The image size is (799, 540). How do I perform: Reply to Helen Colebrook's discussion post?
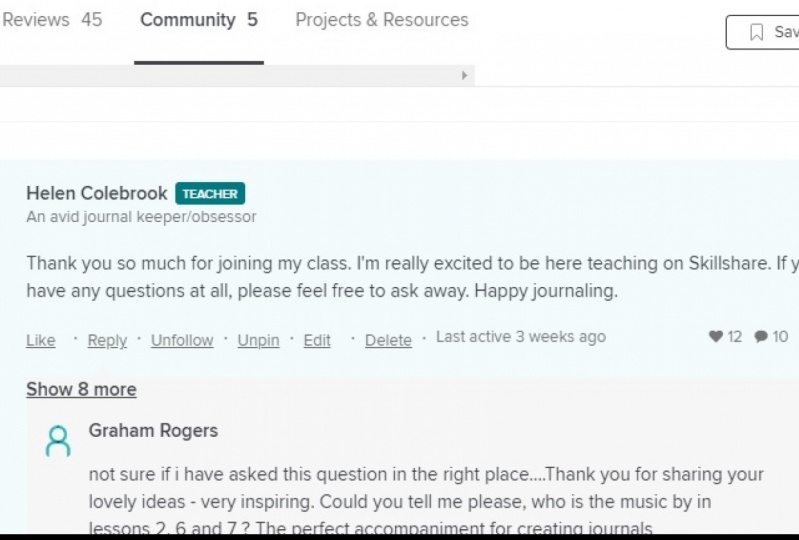coord(107,340)
